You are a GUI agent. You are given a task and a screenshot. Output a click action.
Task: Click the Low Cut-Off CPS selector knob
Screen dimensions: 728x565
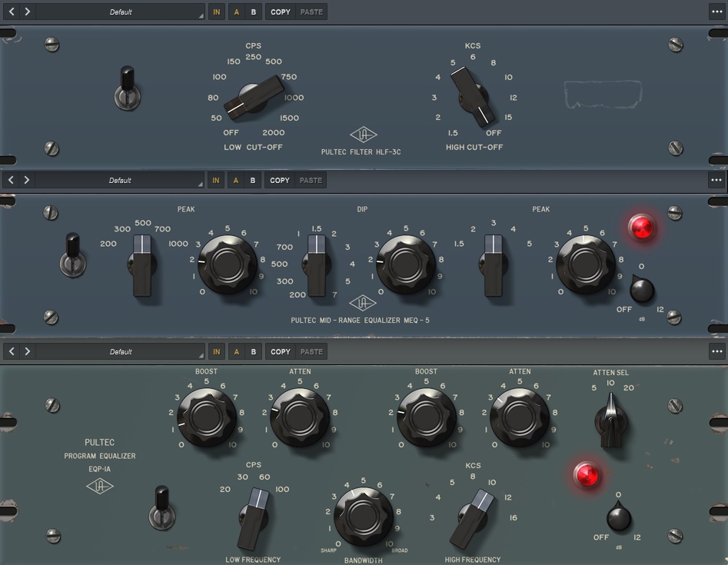tap(254, 98)
